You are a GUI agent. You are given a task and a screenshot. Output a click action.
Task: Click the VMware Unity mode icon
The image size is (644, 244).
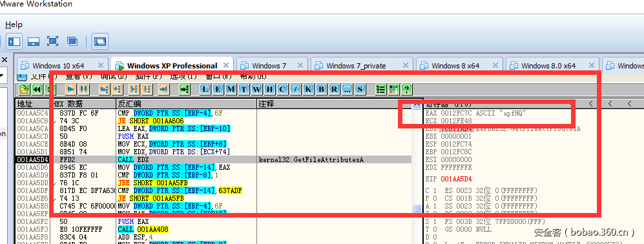(x=72, y=41)
